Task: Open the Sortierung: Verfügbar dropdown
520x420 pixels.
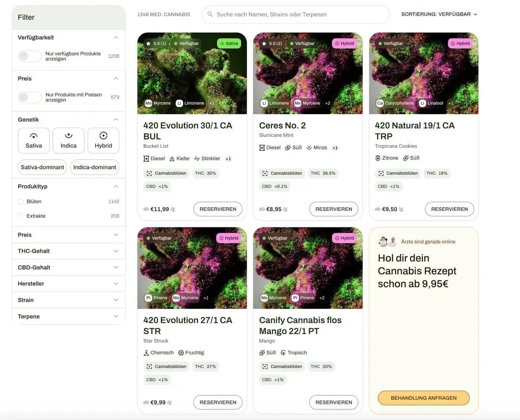Action: coord(439,14)
